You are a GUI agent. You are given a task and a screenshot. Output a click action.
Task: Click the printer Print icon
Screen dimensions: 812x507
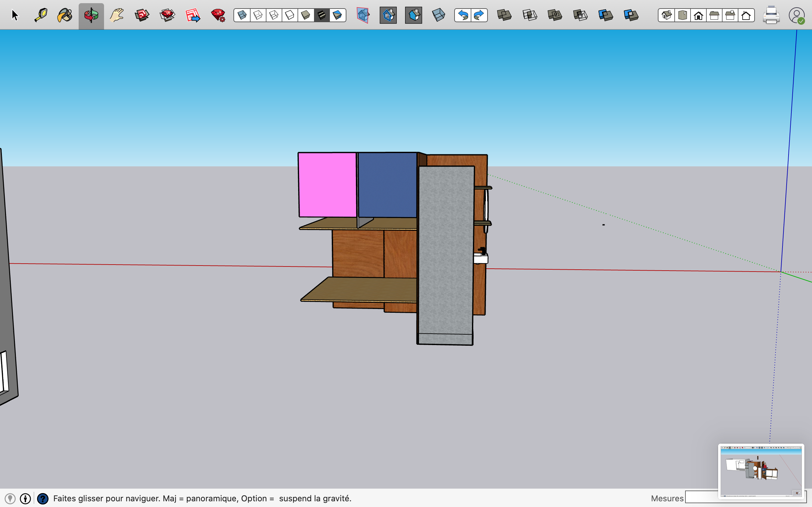click(x=771, y=16)
